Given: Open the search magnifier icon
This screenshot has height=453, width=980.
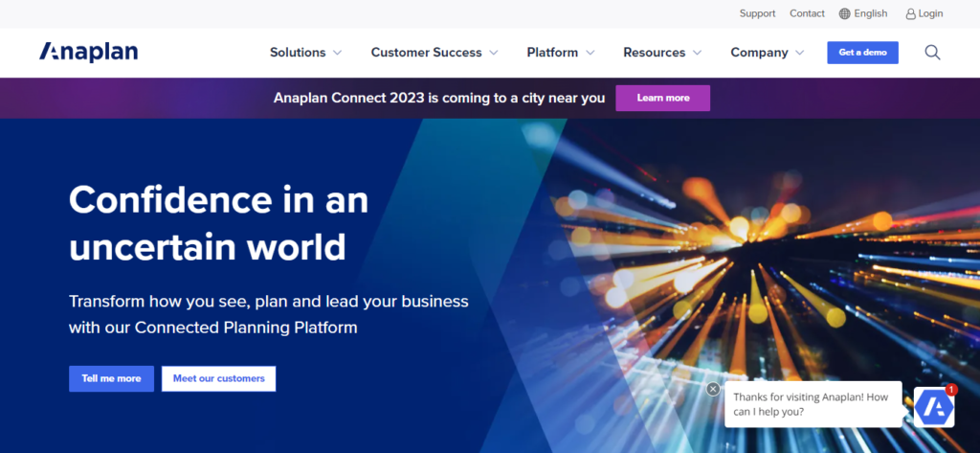Looking at the screenshot, I should pos(932,53).
